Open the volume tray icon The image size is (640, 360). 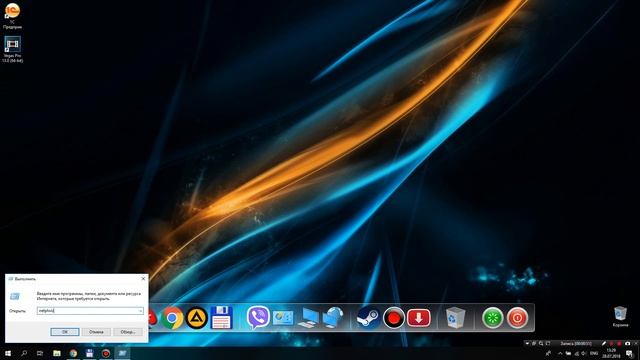click(x=584, y=353)
